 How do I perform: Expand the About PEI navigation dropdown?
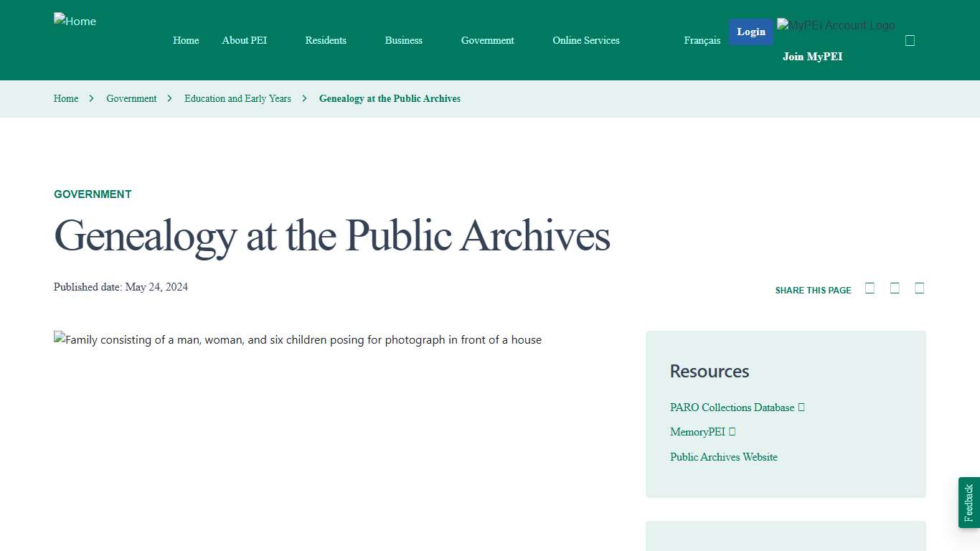click(x=245, y=40)
